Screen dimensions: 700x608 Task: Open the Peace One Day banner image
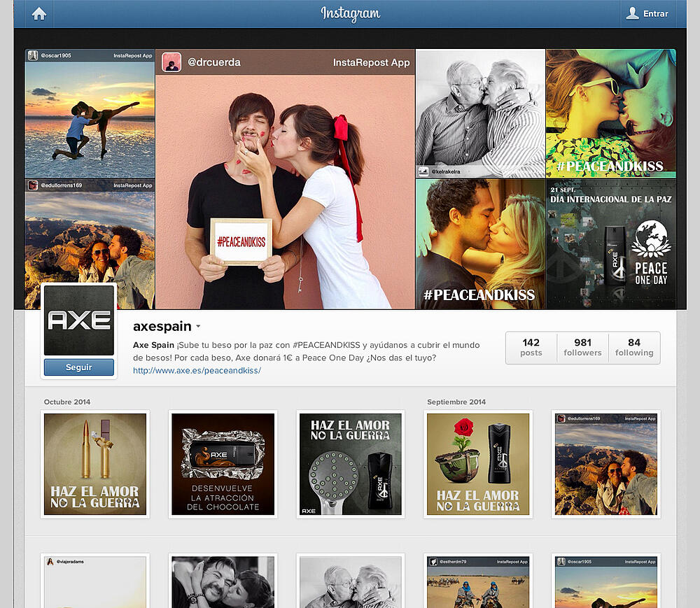coord(610,244)
